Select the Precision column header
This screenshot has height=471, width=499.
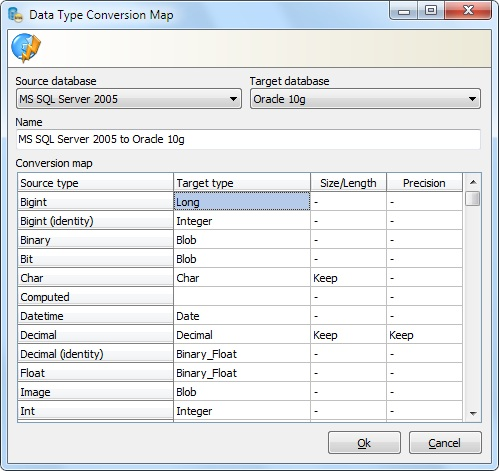point(424,183)
